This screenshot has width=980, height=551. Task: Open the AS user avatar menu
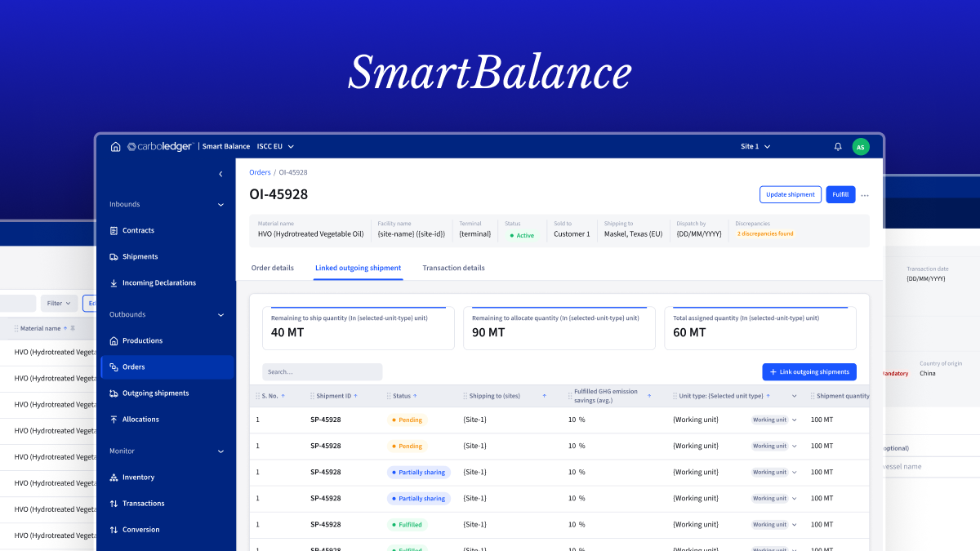(861, 147)
